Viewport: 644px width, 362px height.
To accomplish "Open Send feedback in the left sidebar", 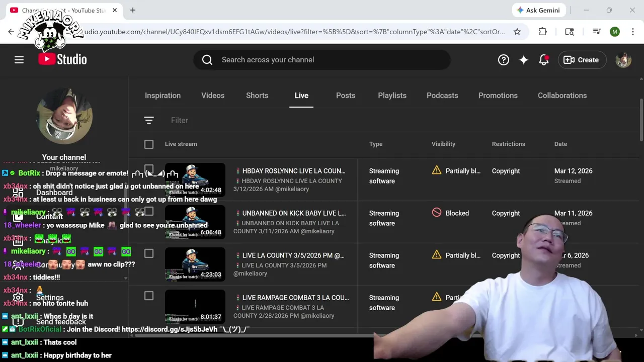I will tap(61, 322).
